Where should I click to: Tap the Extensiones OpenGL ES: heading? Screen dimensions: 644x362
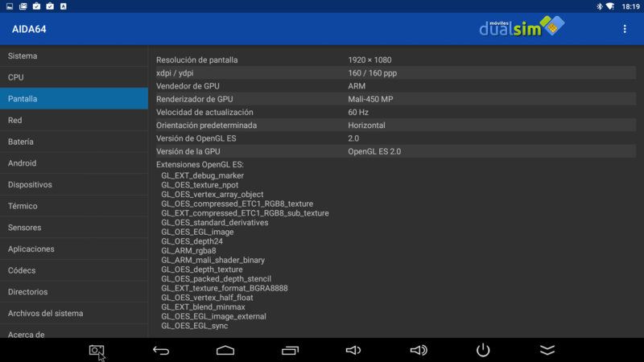pos(200,165)
